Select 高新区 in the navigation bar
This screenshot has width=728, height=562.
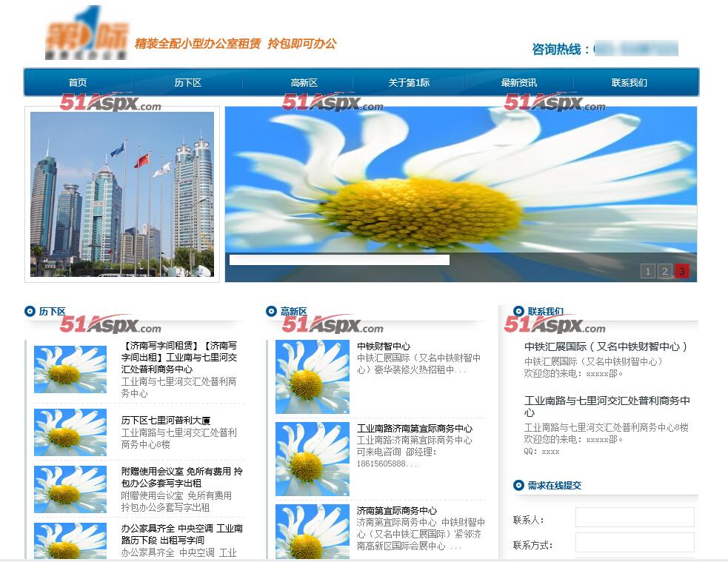(x=304, y=83)
